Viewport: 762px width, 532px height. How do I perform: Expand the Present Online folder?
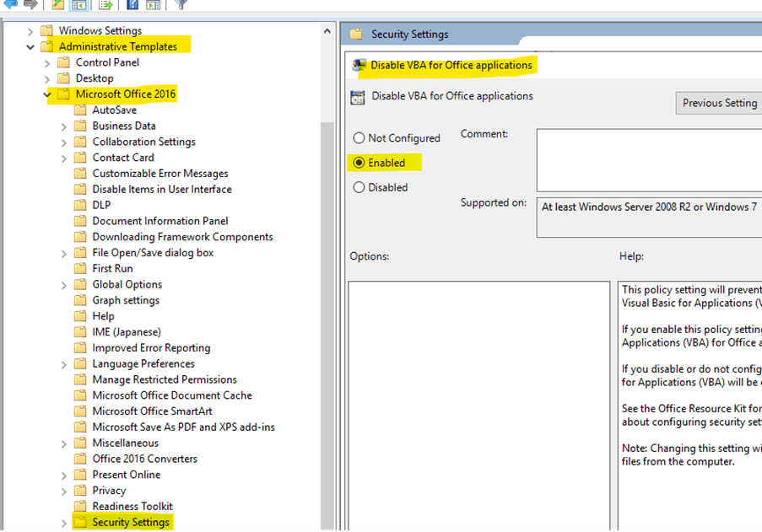pos(63,476)
